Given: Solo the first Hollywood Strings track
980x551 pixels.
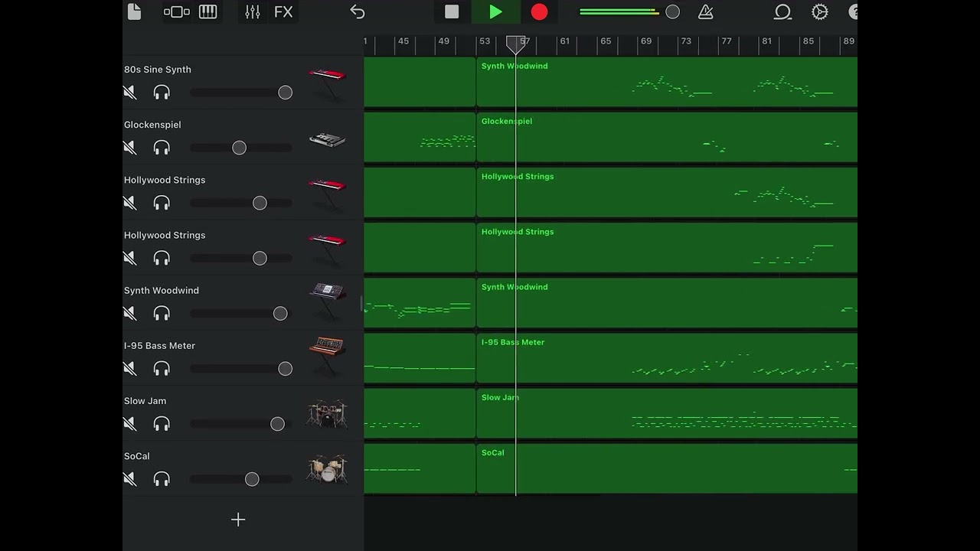Looking at the screenshot, I should point(162,203).
